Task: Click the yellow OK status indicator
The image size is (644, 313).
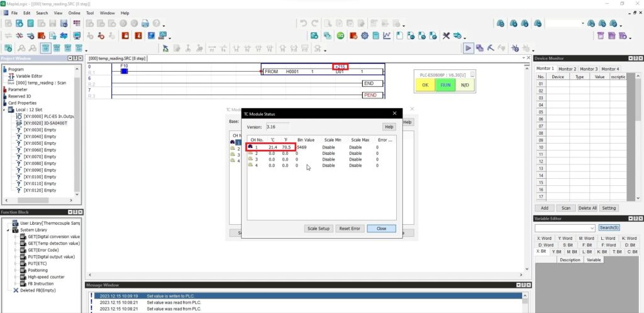Action: point(425,85)
